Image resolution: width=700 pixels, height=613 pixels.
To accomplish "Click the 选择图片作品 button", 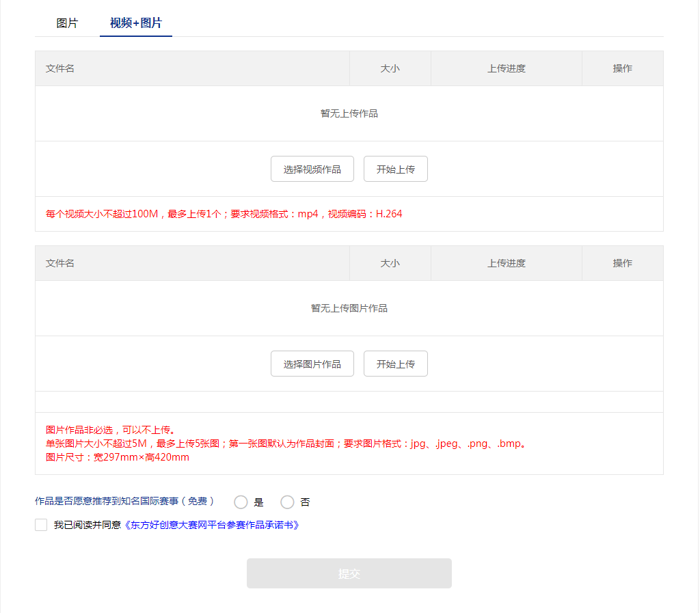I will pos(312,364).
